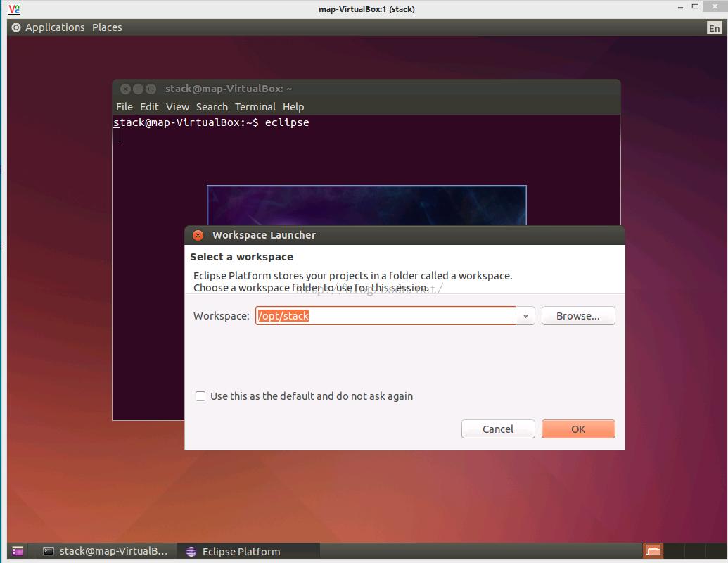Image resolution: width=728 pixels, height=563 pixels.
Task: Minimize the map-VirtualBox:1 viewer window
Action: [x=681, y=8]
